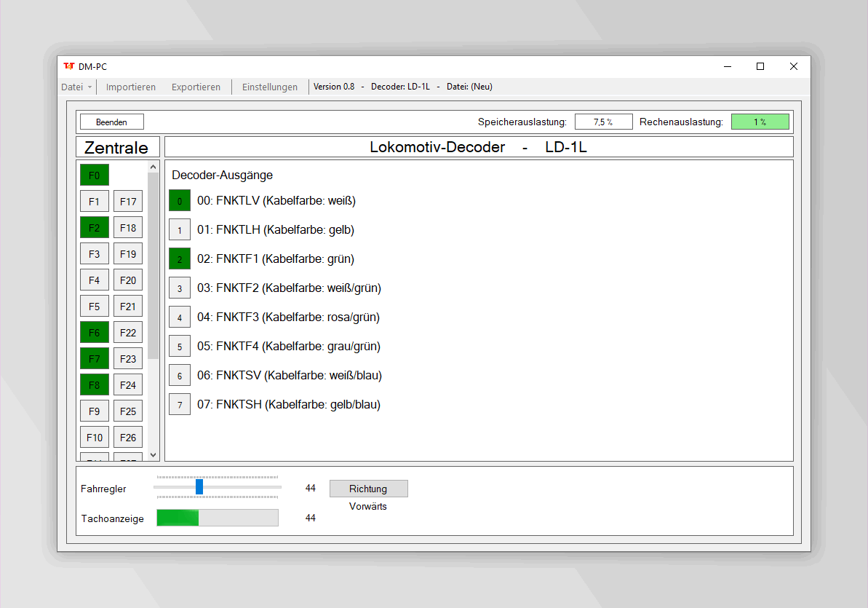Open the Datei dropdown menu
Image resolution: width=868 pixels, height=608 pixels.
[76, 87]
